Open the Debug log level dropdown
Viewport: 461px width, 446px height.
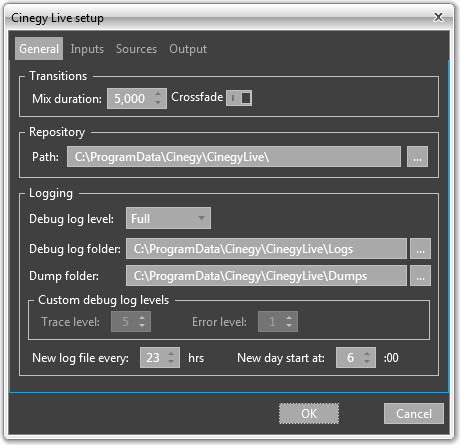(x=168, y=218)
